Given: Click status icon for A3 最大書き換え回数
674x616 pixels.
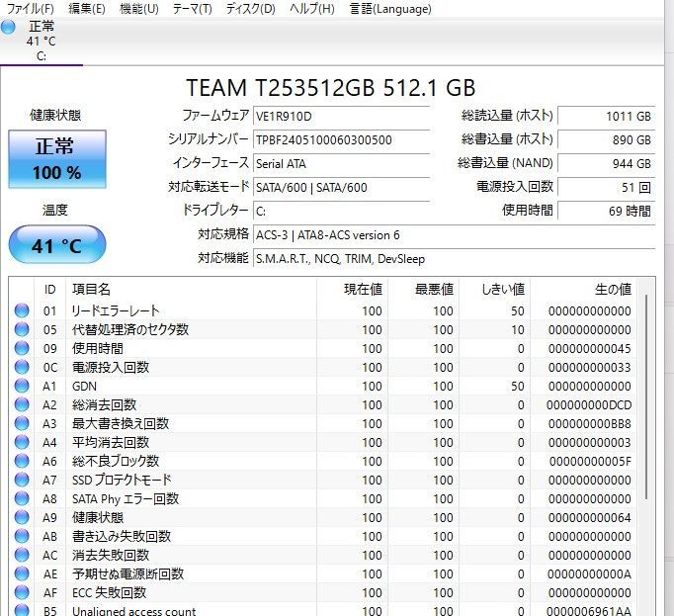Looking at the screenshot, I should [x=22, y=424].
